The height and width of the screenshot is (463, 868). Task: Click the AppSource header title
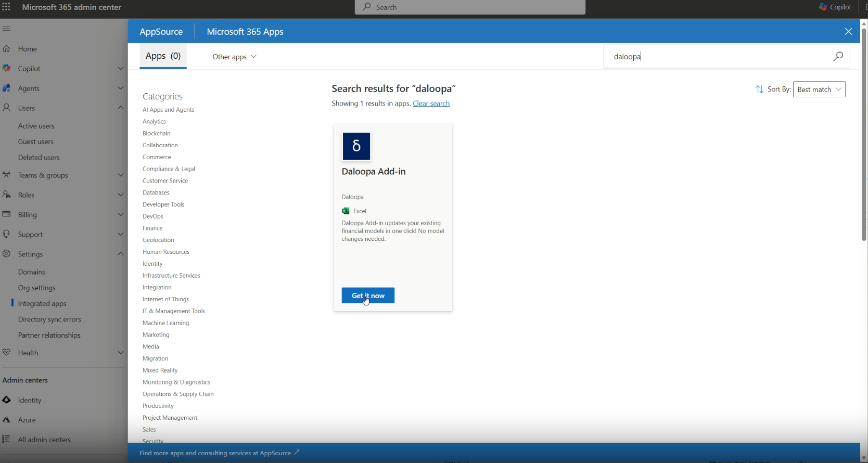(x=161, y=32)
